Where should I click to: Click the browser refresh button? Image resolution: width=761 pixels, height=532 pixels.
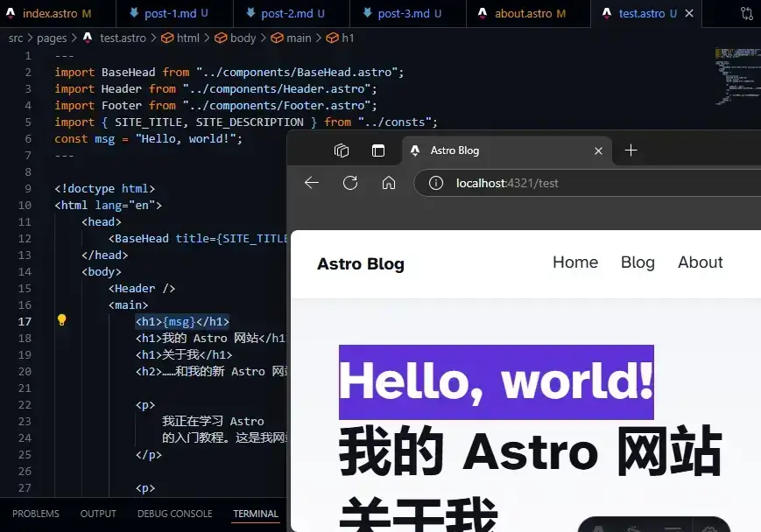[350, 183]
